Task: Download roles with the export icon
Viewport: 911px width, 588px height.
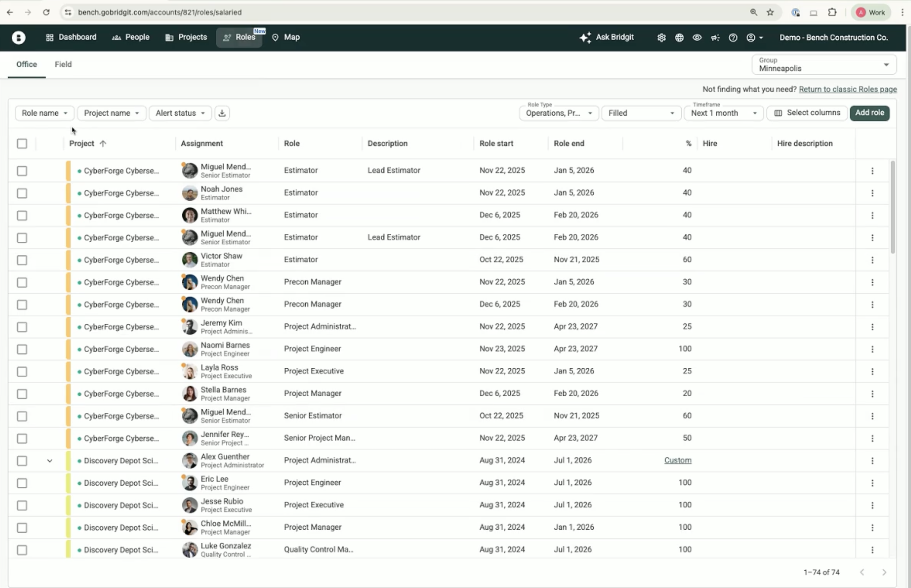Action: 222,113
